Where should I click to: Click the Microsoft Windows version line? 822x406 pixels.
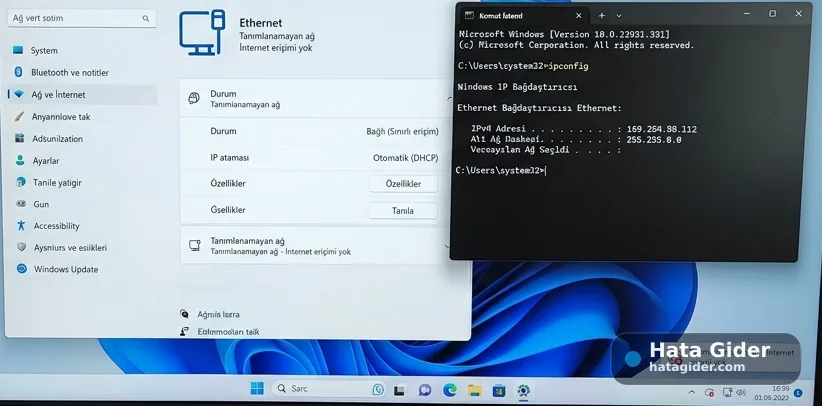click(564, 35)
